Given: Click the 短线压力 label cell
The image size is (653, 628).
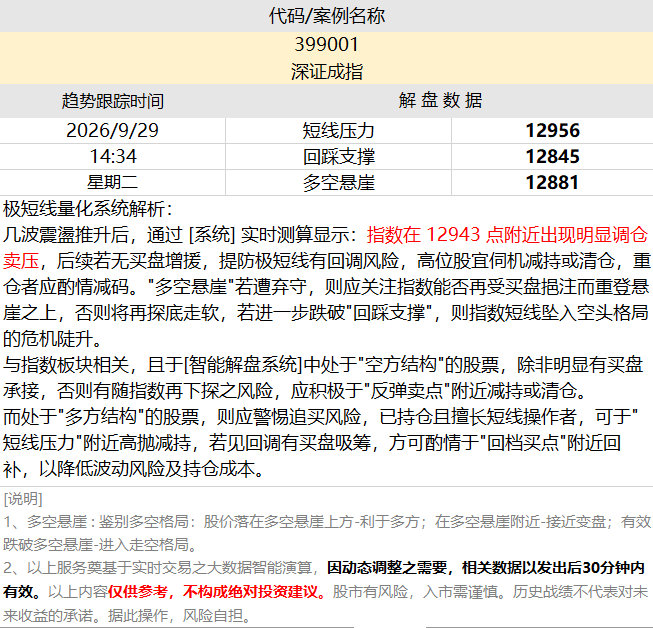Looking at the screenshot, I should pos(338,131).
